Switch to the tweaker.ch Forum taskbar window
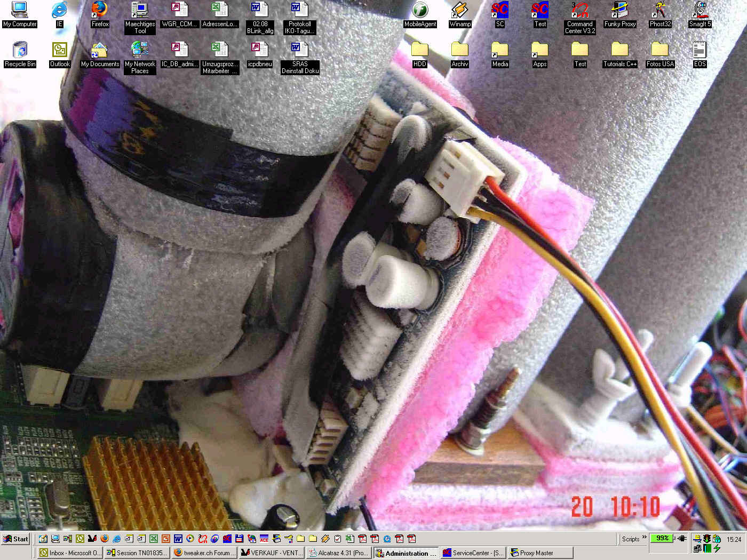 (204, 553)
